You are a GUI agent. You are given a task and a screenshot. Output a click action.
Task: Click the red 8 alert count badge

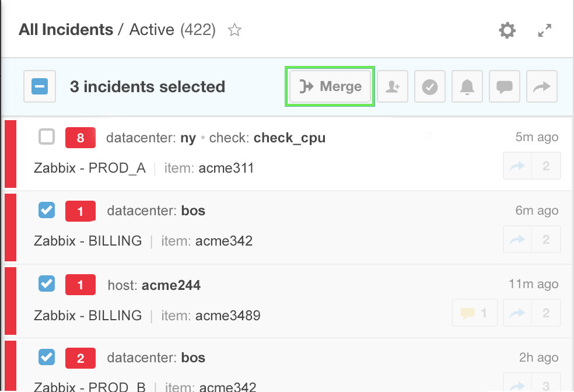point(80,138)
